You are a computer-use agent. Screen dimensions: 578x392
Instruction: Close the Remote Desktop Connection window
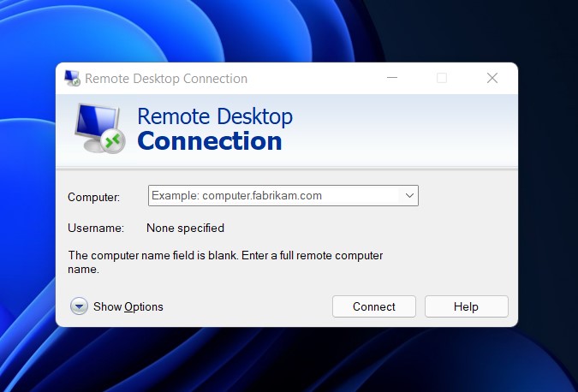tap(492, 78)
